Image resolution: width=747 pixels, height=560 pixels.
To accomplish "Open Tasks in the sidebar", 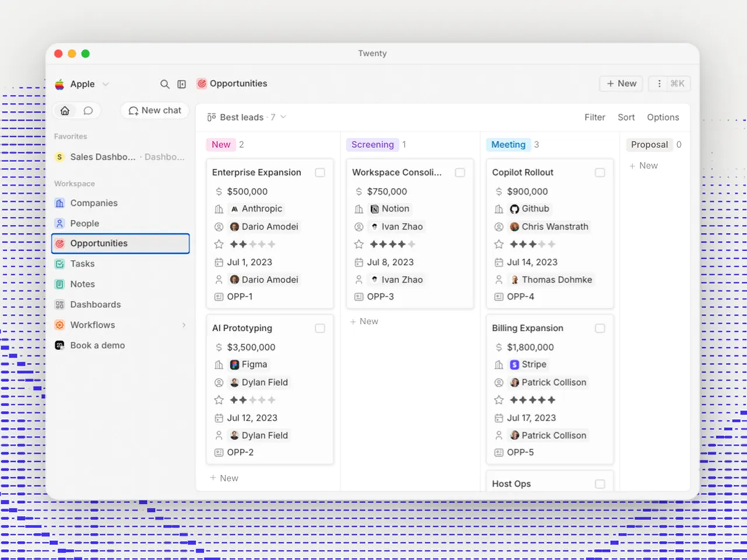I will click(x=121, y=264).
